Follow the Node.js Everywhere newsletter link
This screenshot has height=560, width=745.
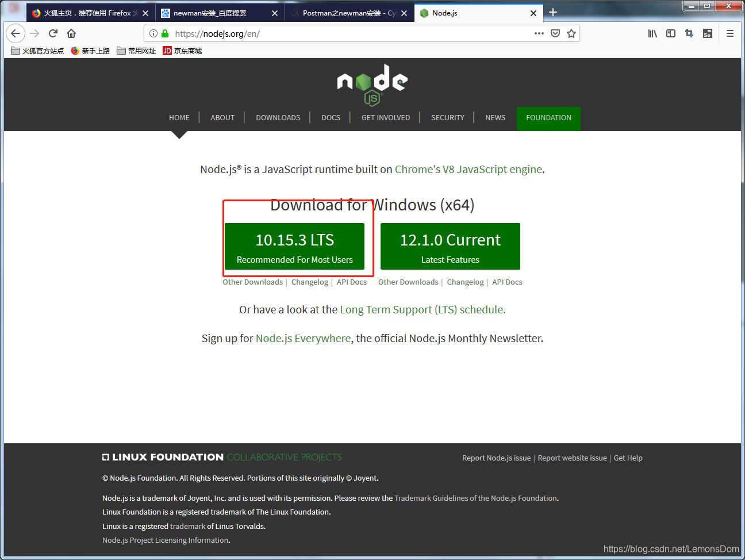pos(304,339)
